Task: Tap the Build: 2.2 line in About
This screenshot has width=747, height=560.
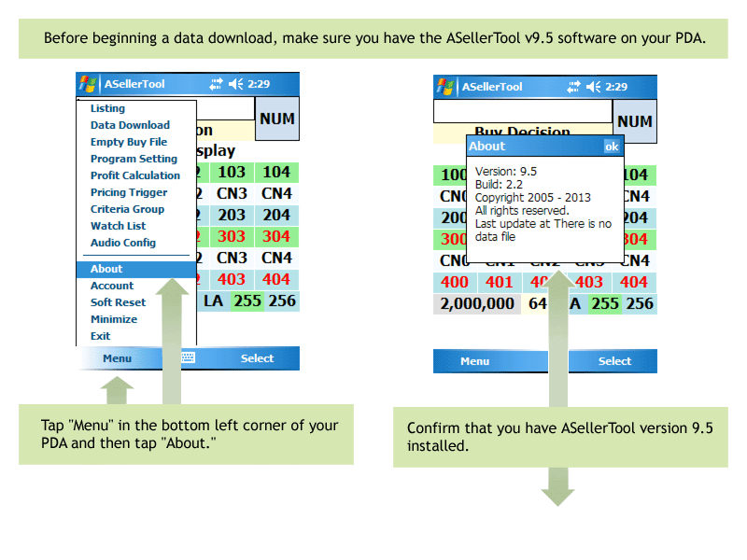Action: click(x=499, y=184)
